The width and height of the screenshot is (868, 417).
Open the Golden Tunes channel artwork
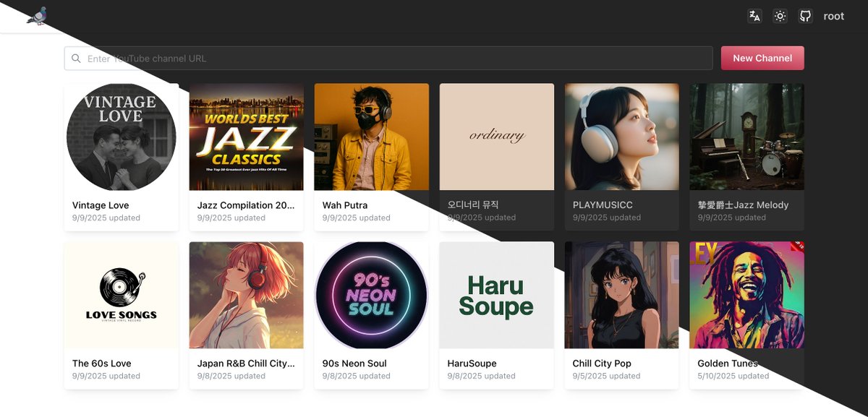pos(746,295)
